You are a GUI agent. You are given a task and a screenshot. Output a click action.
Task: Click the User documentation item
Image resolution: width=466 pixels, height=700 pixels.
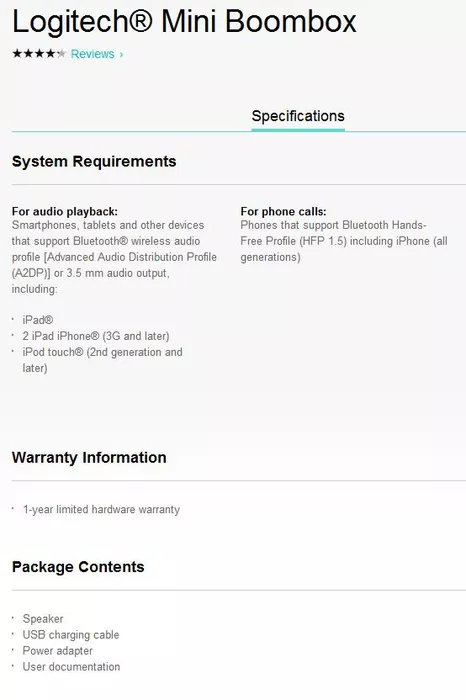tap(71, 667)
